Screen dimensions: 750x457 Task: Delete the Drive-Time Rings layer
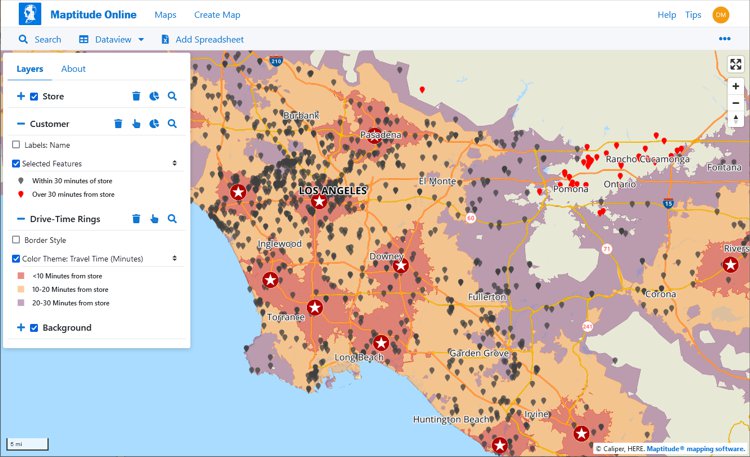(x=136, y=218)
